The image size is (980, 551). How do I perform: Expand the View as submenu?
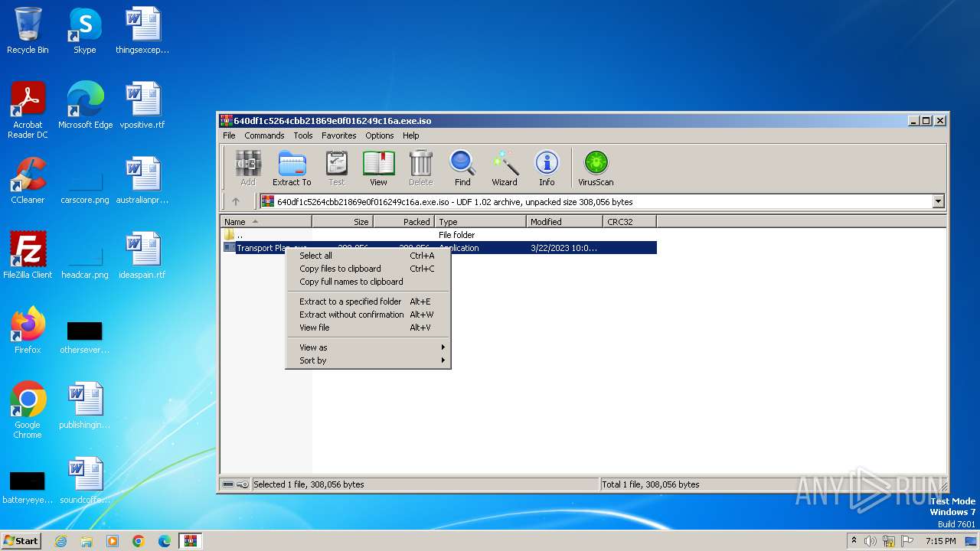368,347
